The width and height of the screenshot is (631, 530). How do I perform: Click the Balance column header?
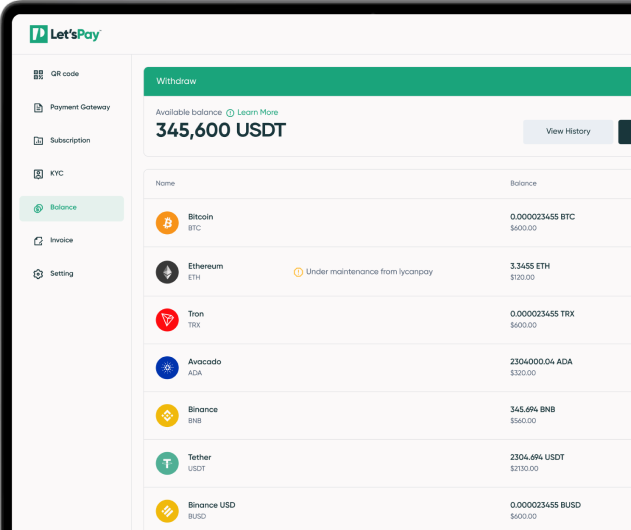[x=523, y=184]
